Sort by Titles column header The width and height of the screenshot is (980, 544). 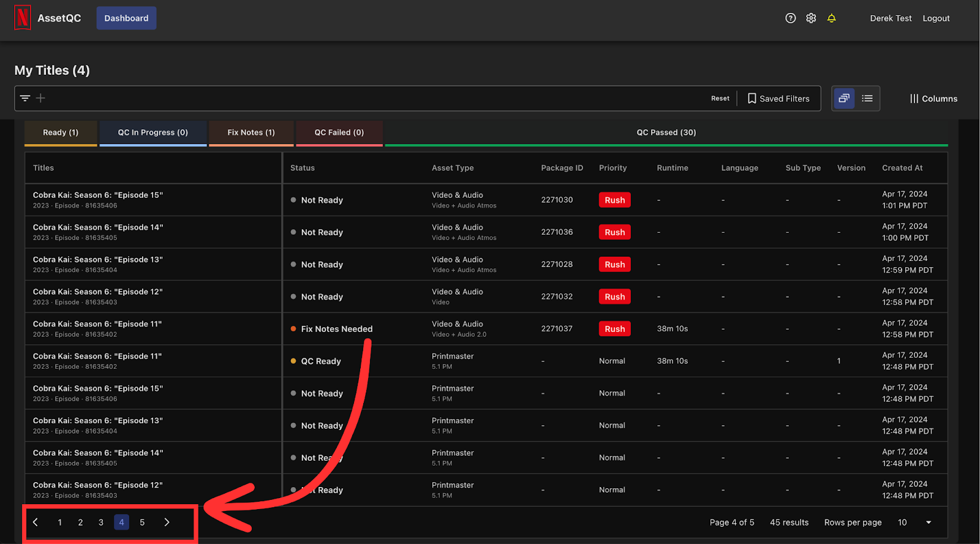click(x=43, y=168)
